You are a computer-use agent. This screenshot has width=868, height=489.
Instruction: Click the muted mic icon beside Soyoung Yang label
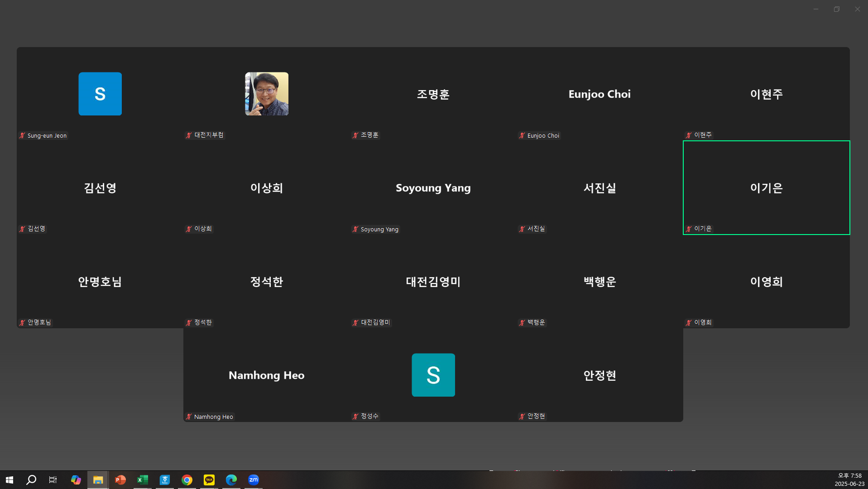tap(355, 229)
